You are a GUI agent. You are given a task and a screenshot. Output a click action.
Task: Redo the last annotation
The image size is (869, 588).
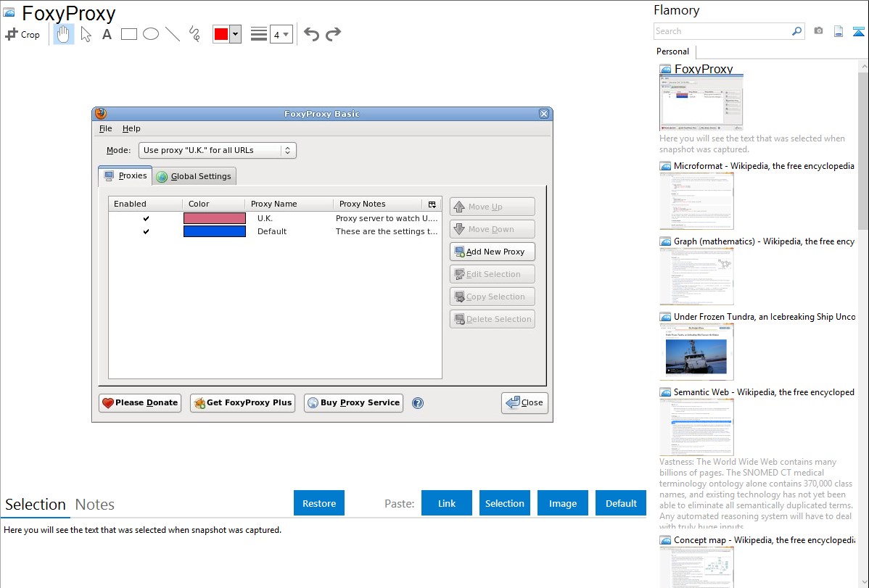coord(333,34)
